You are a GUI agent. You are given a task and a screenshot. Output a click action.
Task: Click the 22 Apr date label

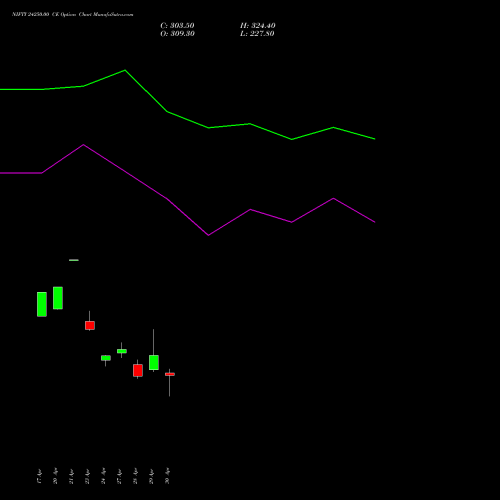87,476
